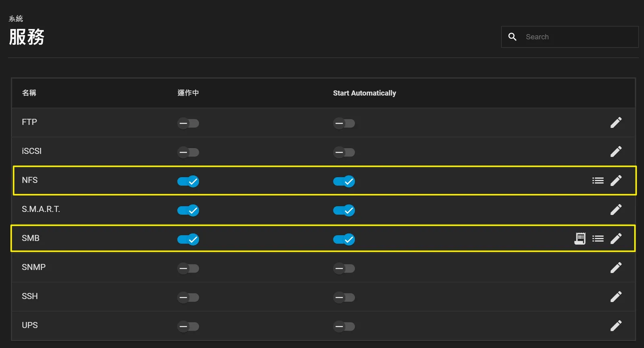
Task: Open SMB audit logs icon
Action: pyautogui.click(x=580, y=238)
